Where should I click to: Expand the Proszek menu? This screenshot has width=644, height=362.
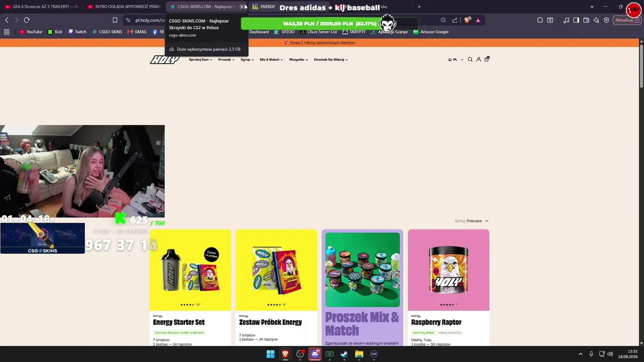tap(226, 59)
